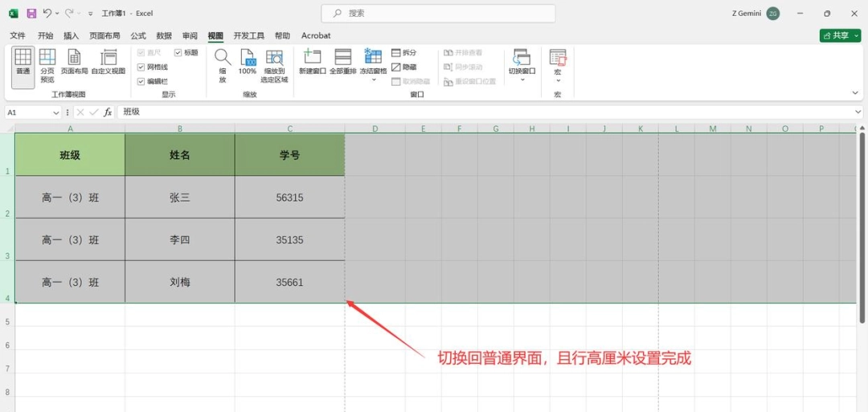Click the formula bar cancel X icon
Screen dimensions: 868x412
click(81, 112)
